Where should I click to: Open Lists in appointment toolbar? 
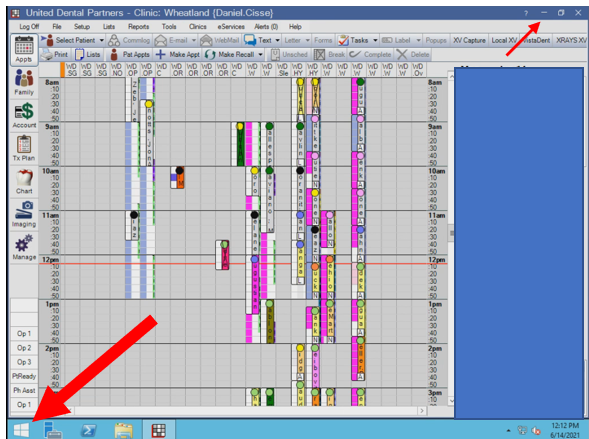click(88, 54)
